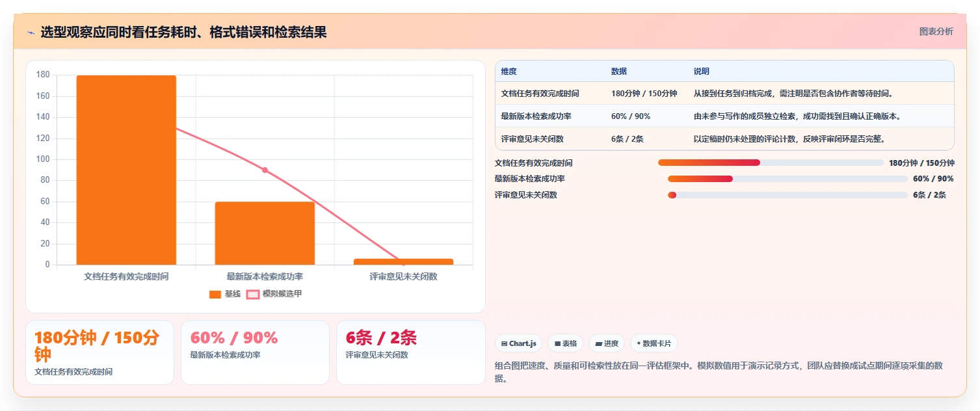
Task: Click the icon inside the 表格 chip
Action: tap(557, 343)
